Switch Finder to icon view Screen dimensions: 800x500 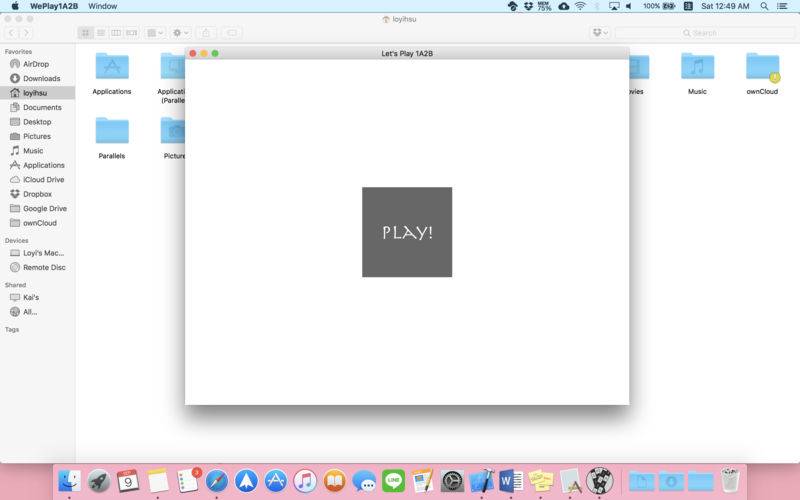click(x=86, y=33)
